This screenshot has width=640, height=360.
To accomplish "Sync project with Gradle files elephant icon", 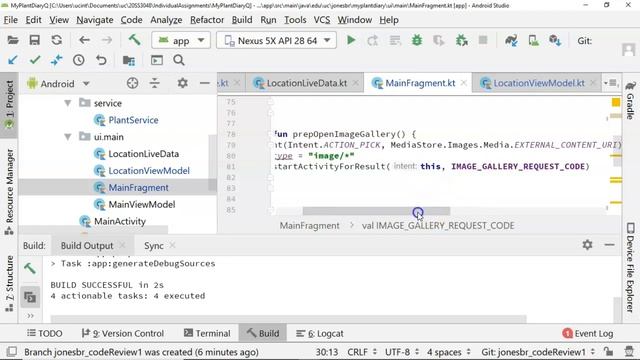I will (511, 40).
